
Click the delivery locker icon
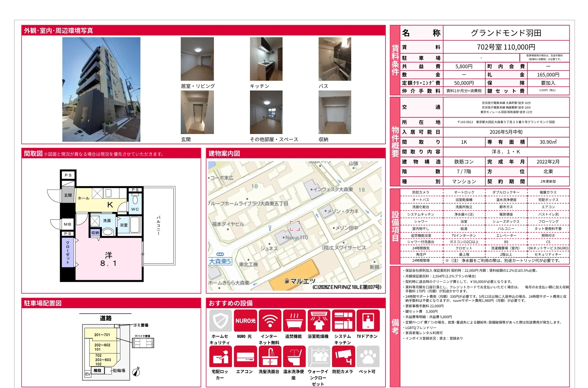click(x=220, y=356)
